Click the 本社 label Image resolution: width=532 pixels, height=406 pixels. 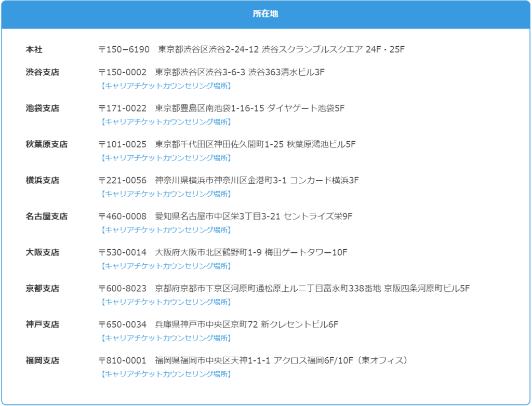[34, 49]
